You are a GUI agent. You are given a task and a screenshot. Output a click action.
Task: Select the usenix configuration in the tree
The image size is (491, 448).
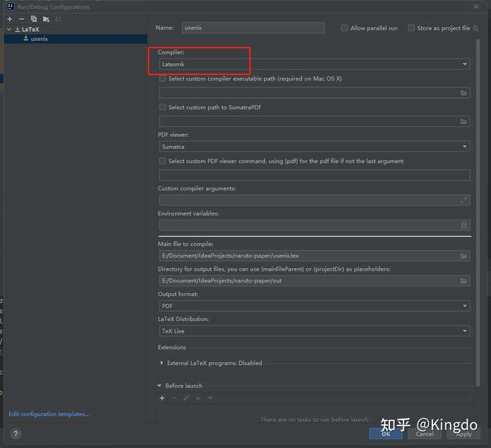(75, 39)
